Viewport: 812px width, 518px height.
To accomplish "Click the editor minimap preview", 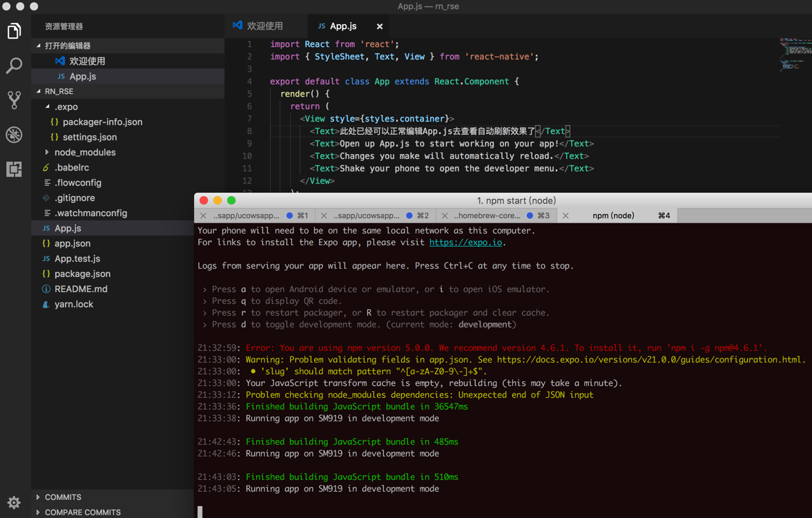I will 795,54.
